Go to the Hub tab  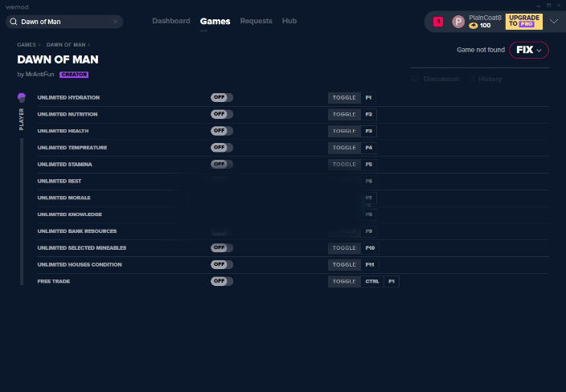pos(289,21)
